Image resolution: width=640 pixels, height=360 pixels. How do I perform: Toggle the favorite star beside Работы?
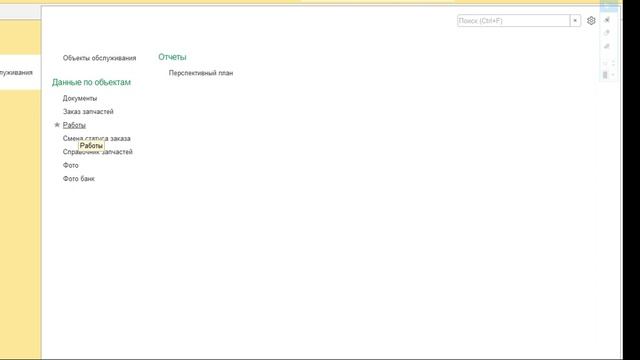click(x=57, y=125)
